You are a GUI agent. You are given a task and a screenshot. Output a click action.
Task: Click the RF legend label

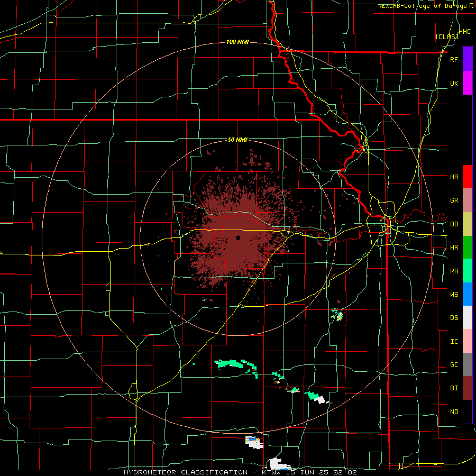[454, 59]
